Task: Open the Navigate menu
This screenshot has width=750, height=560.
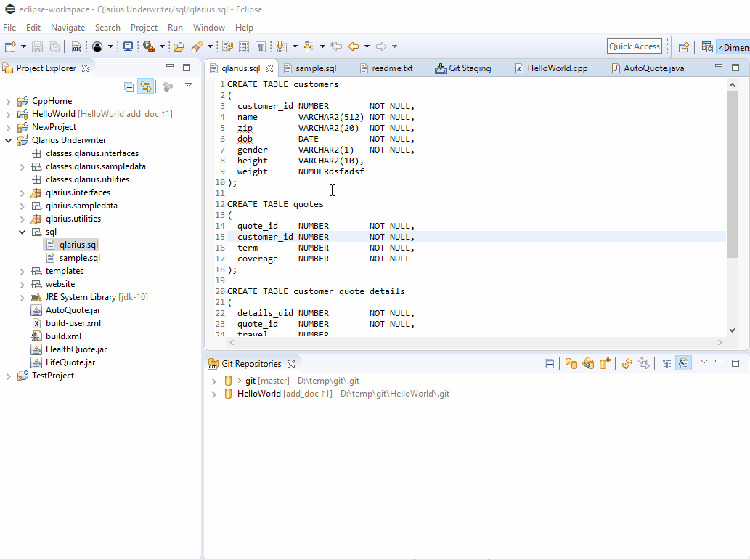Action: (x=68, y=27)
